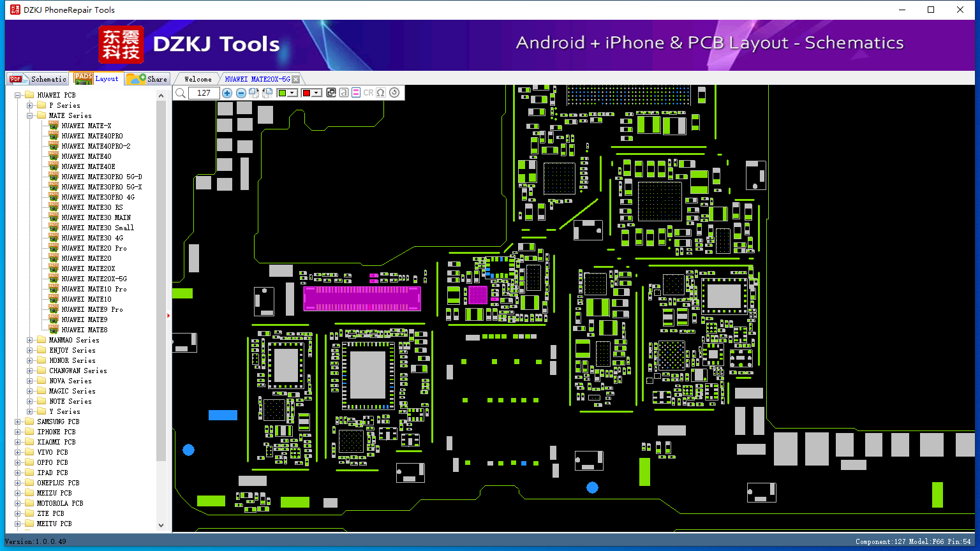980x551 pixels.
Task: Open HUAWEI MATE30 RS layout
Action: coord(92,207)
